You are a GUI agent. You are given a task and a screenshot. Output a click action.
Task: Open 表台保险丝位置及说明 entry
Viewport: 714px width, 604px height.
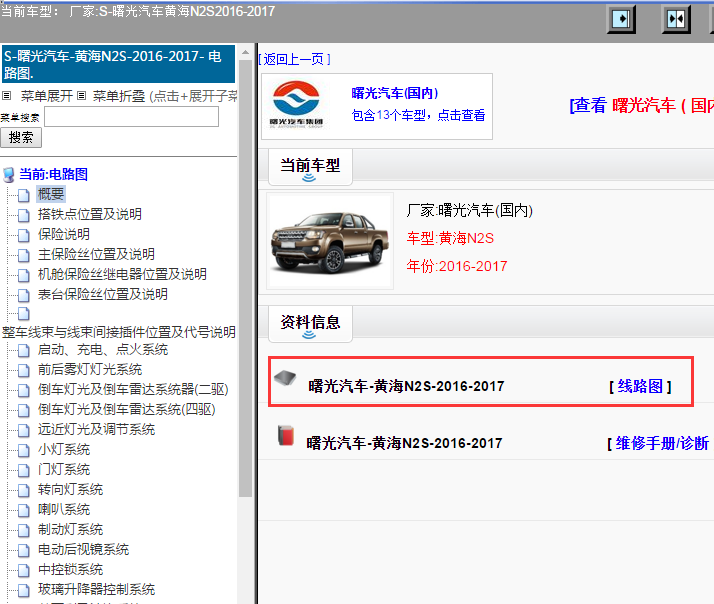click(102, 294)
